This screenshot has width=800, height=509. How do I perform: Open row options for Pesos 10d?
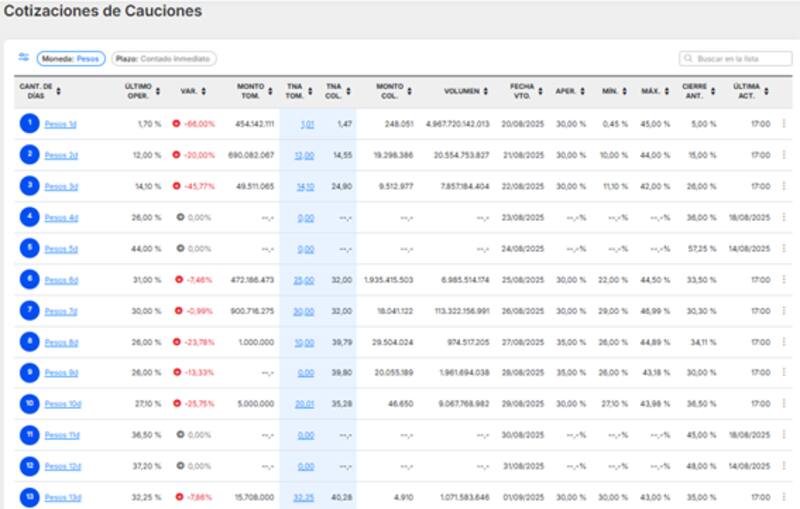tap(783, 404)
